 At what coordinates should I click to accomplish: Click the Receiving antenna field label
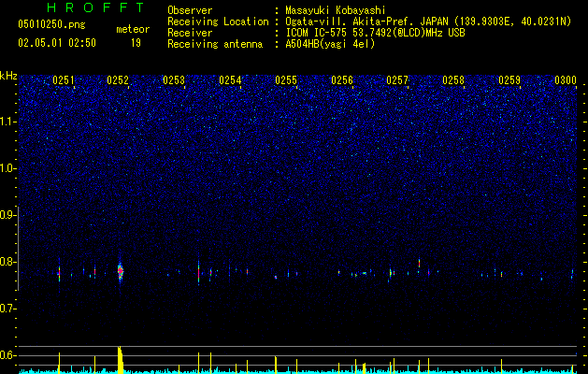pos(215,44)
